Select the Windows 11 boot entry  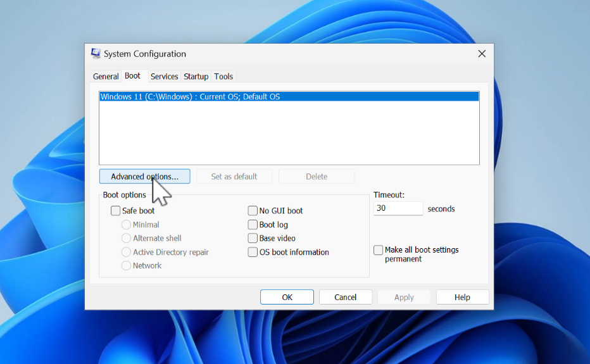pos(289,97)
